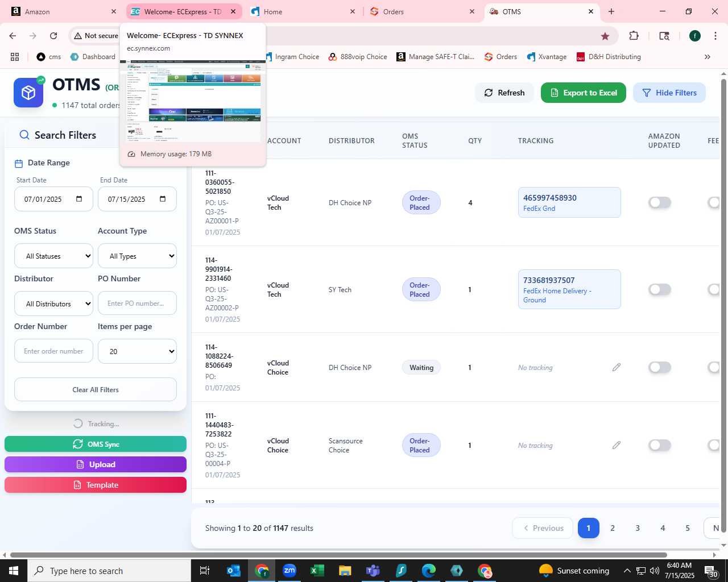Viewport: 728px width, 582px height.
Task: Toggle Amazon Updated for order 111-0360055-5021850
Action: [660, 202]
